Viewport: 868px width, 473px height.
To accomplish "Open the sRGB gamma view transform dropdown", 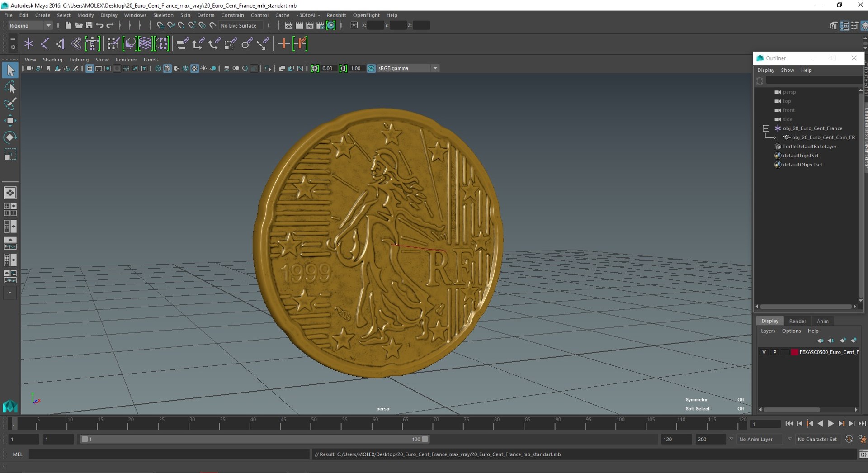I will (x=408, y=68).
